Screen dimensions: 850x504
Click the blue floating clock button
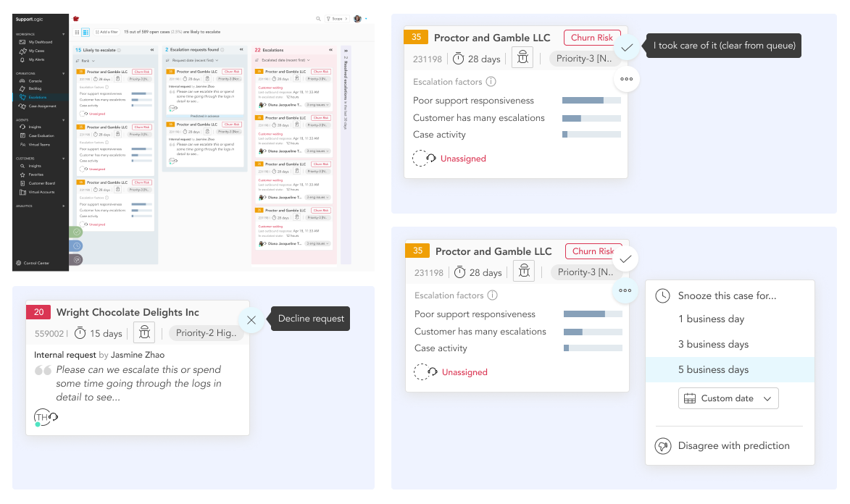pos(76,246)
